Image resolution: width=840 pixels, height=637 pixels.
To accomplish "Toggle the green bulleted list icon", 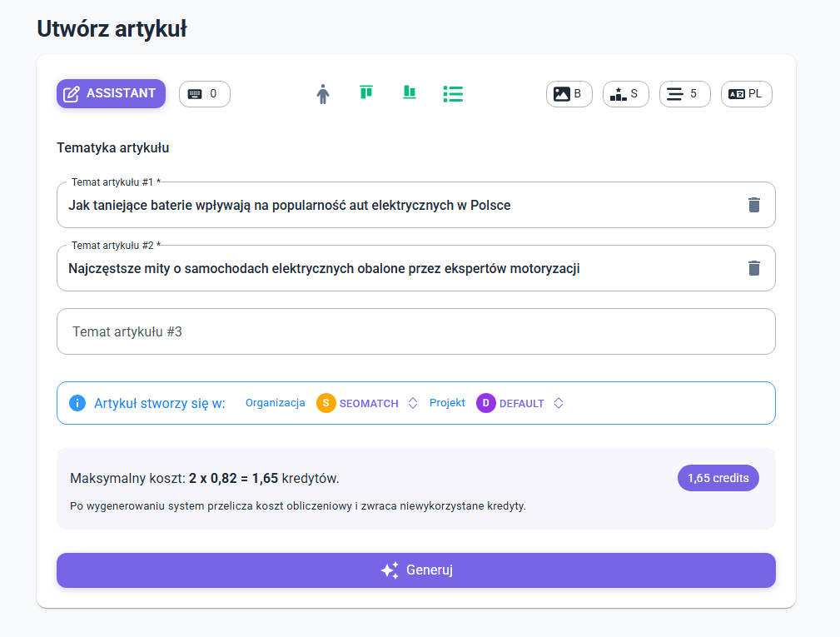I will coord(453,94).
